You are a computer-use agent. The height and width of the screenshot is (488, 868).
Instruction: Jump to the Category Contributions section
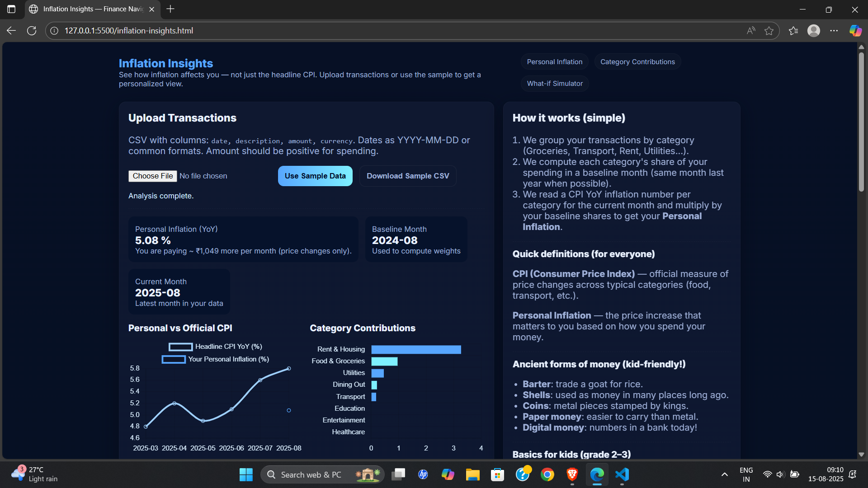637,62
